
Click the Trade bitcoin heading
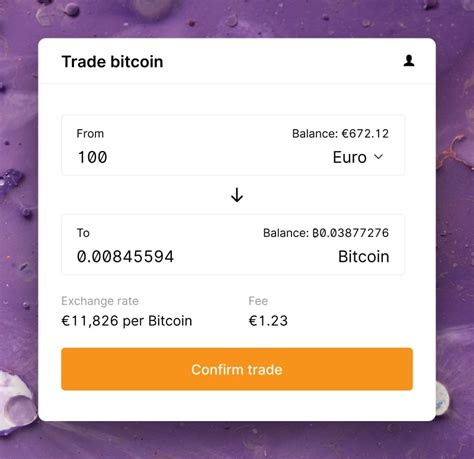[x=112, y=62]
